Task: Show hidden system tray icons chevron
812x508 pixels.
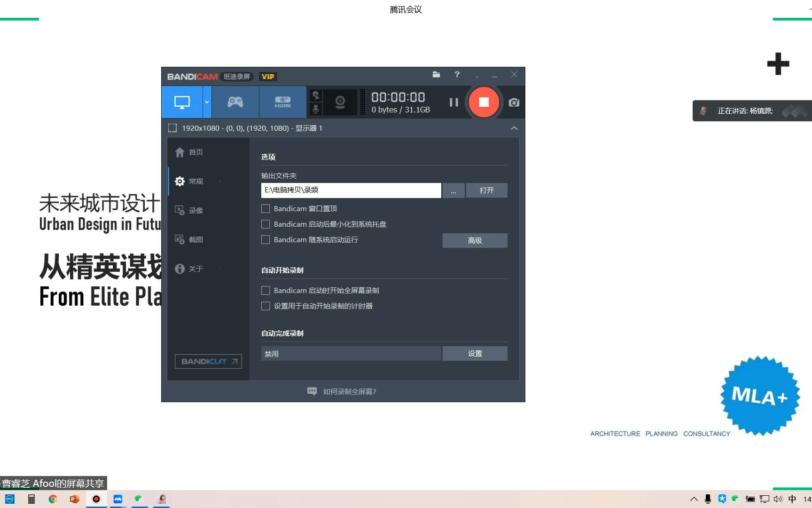Action: click(694, 499)
